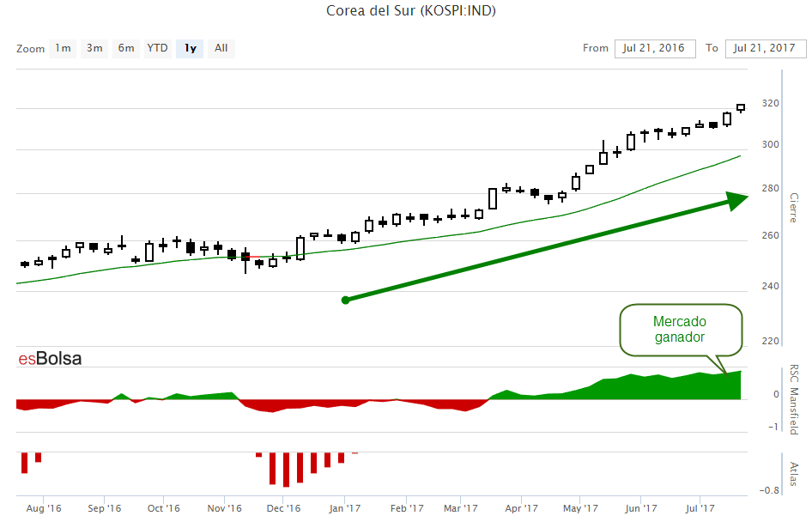Edit the To date field
Viewport: 812px width, 528px height.
coord(766,48)
